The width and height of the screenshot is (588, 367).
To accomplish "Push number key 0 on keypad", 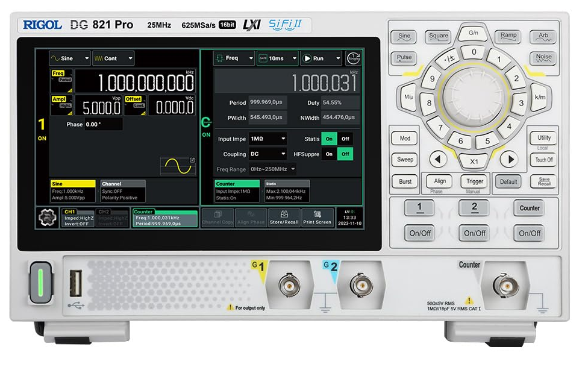I will 474,52.
